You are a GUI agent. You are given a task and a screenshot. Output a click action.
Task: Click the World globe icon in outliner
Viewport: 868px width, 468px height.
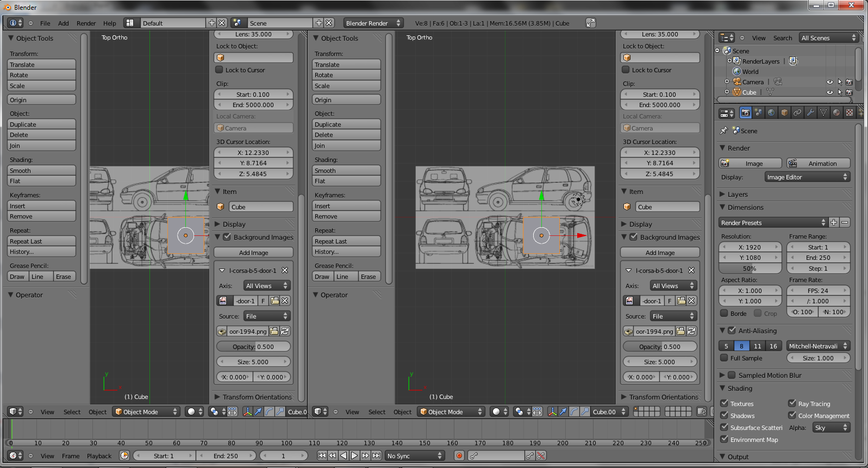click(737, 71)
